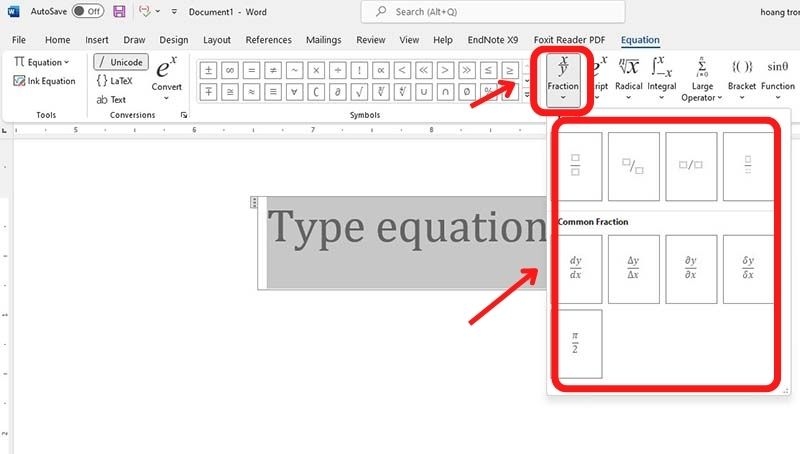Insert the multiplication sign symbol

(x=316, y=70)
